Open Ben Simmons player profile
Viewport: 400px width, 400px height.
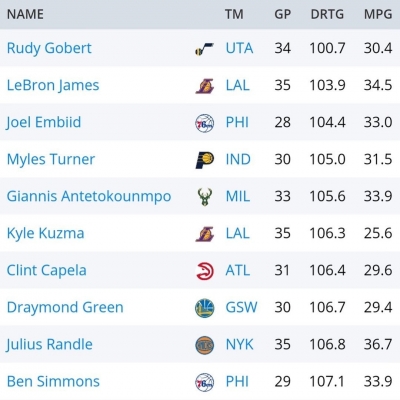click(x=53, y=381)
